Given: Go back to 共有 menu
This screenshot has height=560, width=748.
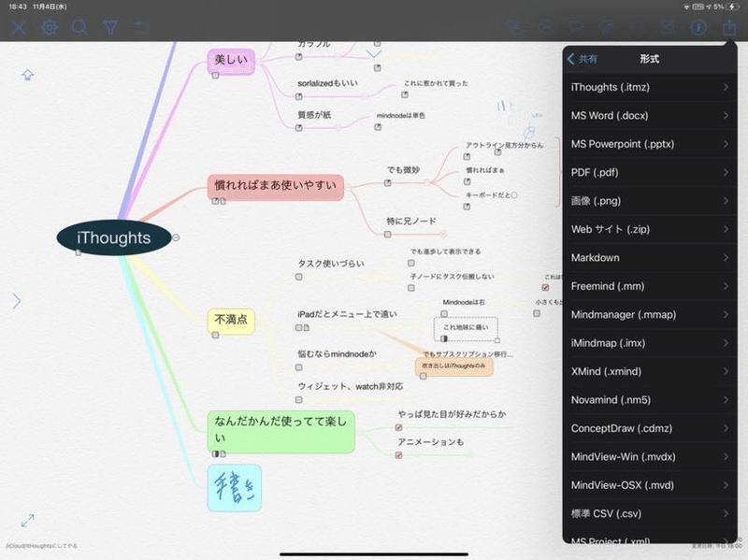Looking at the screenshot, I should [x=583, y=59].
